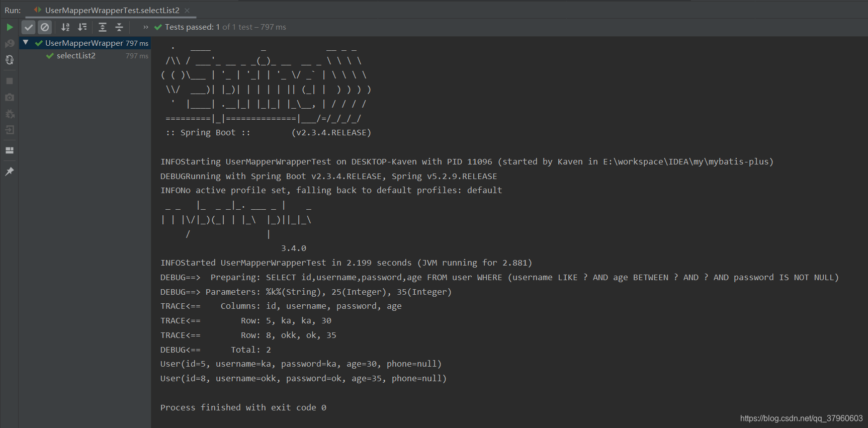Sort tests alphabetically
The height and width of the screenshot is (428, 868).
[65, 27]
